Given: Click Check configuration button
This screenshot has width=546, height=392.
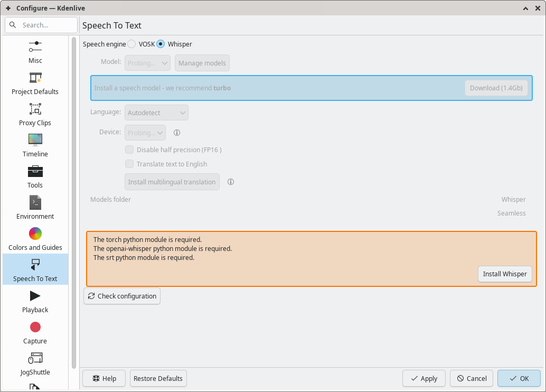Looking at the screenshot, I should 122,296.
